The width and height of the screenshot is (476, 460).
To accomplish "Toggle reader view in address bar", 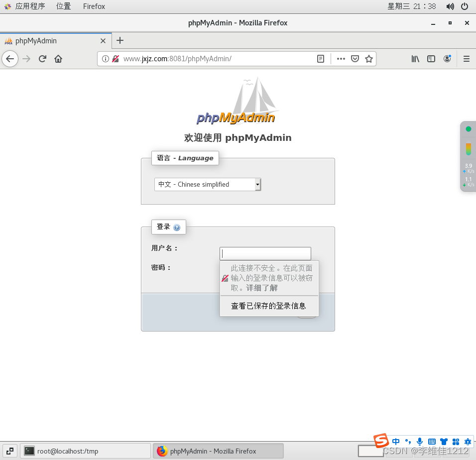I will click(321, 59).
